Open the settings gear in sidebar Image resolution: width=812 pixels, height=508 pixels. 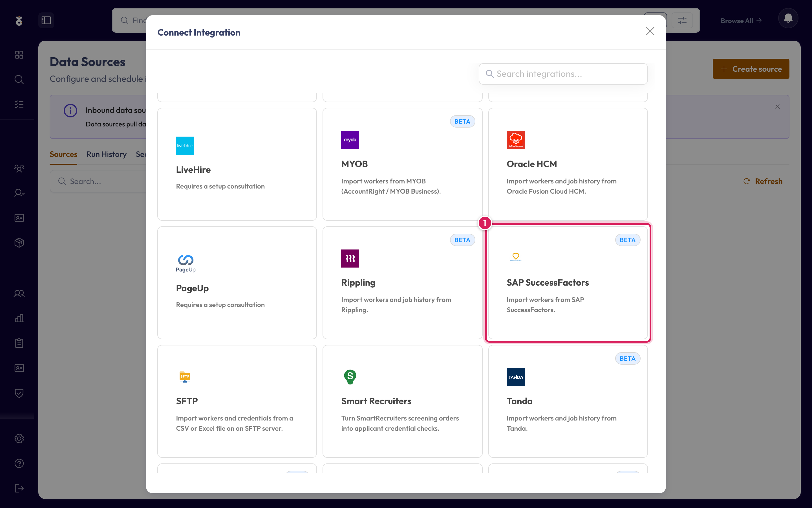click(x=19, y=439)
